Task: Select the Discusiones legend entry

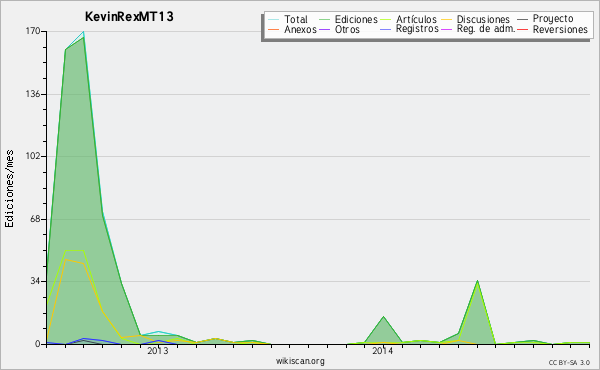Action: [x=483, y=19]
